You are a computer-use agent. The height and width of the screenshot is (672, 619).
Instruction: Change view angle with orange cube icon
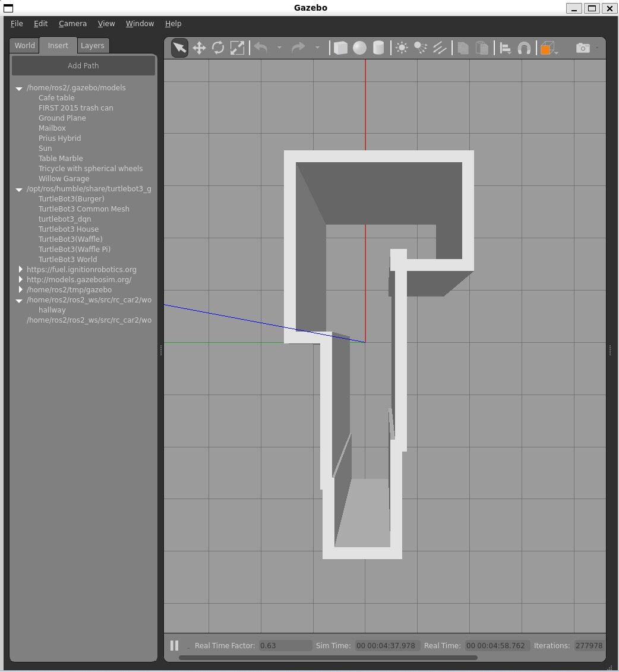(x=548, y=48)
